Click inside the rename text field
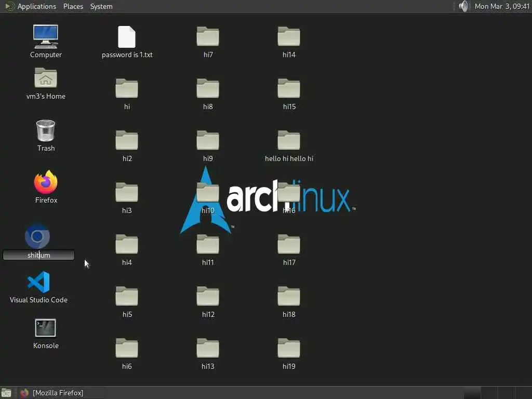Viewport: 532px width, 399px height. pos(38,255)
